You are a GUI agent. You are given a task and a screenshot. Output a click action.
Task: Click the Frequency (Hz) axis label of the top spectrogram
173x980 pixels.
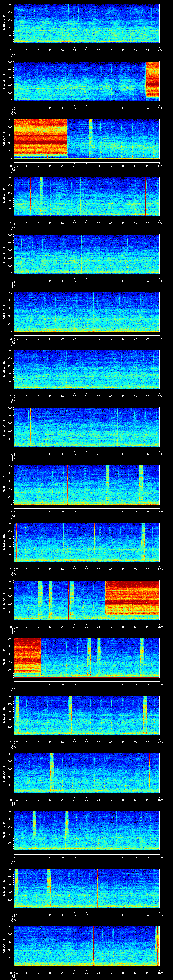(4, 24)
